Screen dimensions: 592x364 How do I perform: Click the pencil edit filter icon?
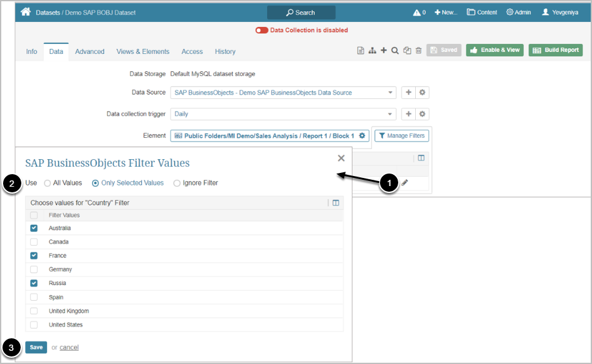point(404,183)
